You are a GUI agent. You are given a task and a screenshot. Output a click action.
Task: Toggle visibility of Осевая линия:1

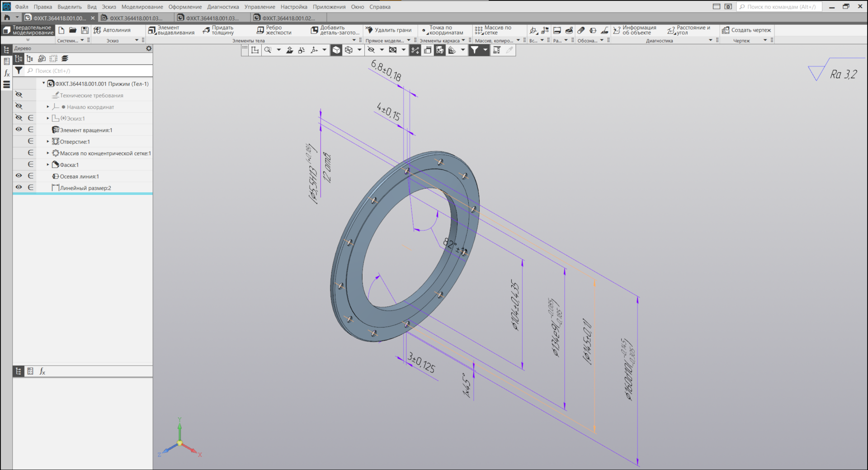coord(19,176)
